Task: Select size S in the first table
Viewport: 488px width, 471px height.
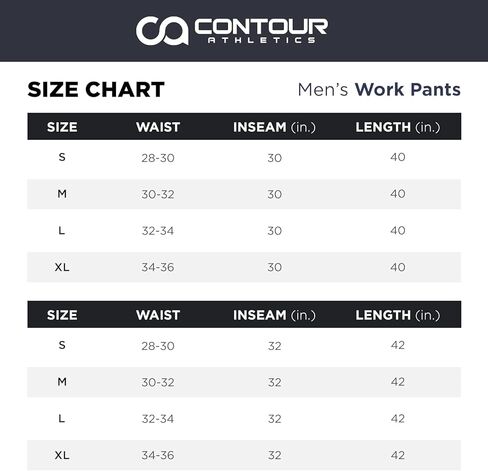Action: (62, 157)
